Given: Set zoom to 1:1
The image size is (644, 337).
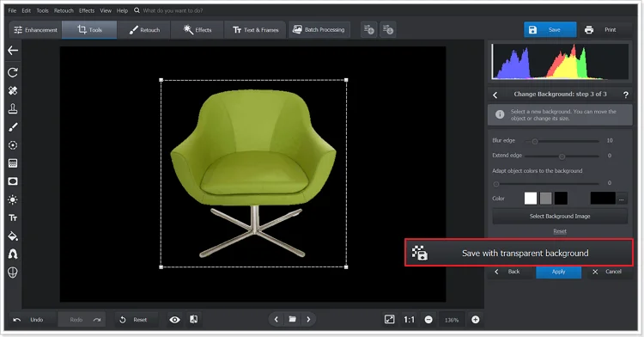Looking at the screenshot, I should click(409, 319).
